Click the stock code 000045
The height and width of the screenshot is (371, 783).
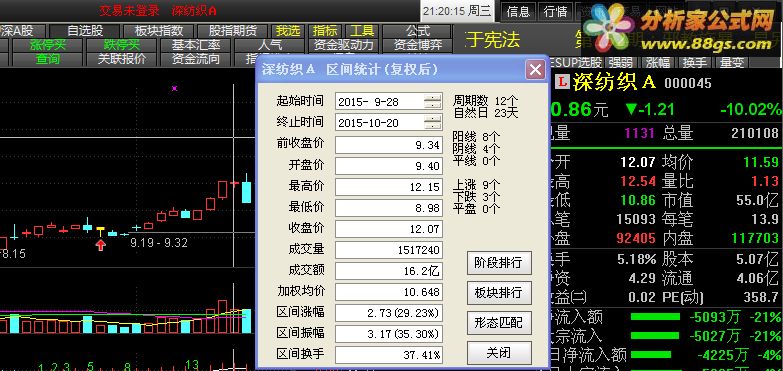[688, 83]
